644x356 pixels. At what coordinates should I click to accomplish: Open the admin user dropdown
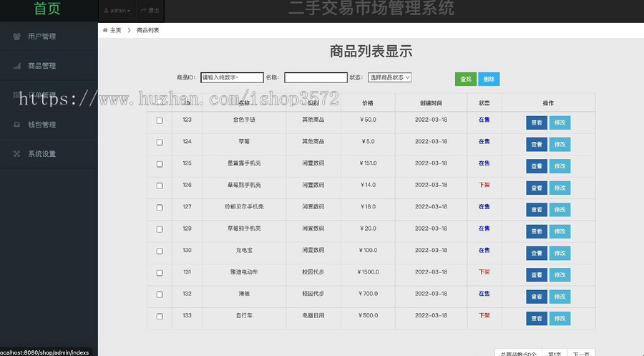(117, 10)
